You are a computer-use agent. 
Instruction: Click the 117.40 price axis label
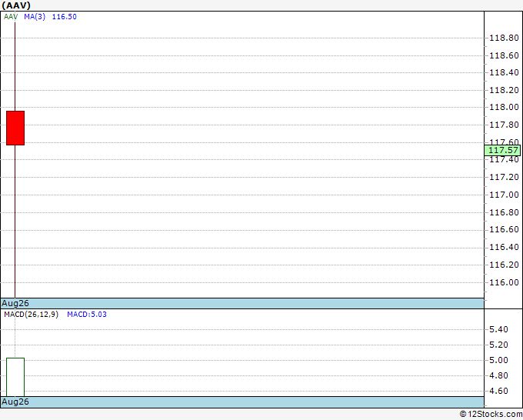coord(504,160)
